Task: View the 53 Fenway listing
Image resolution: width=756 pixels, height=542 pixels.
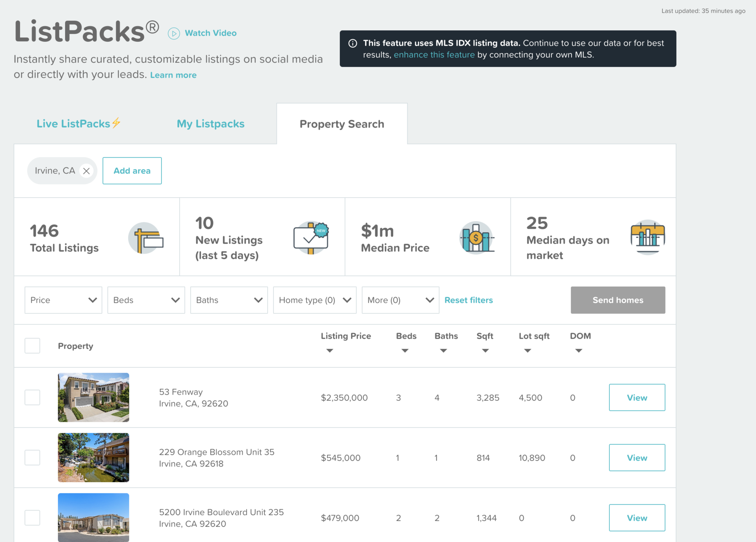Action: pyautogui.click(x=637, y=397)
